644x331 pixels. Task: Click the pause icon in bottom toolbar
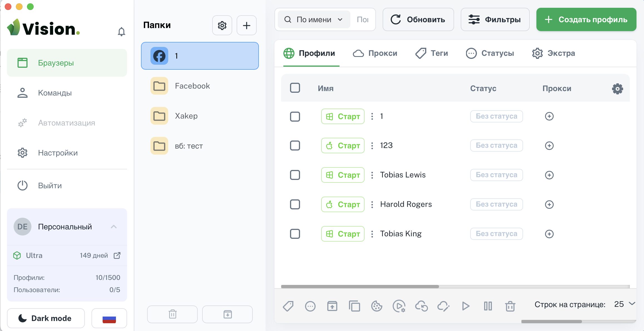488,306
